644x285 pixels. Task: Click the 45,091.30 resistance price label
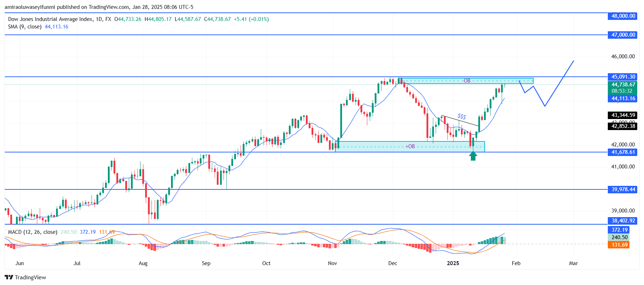623,77
